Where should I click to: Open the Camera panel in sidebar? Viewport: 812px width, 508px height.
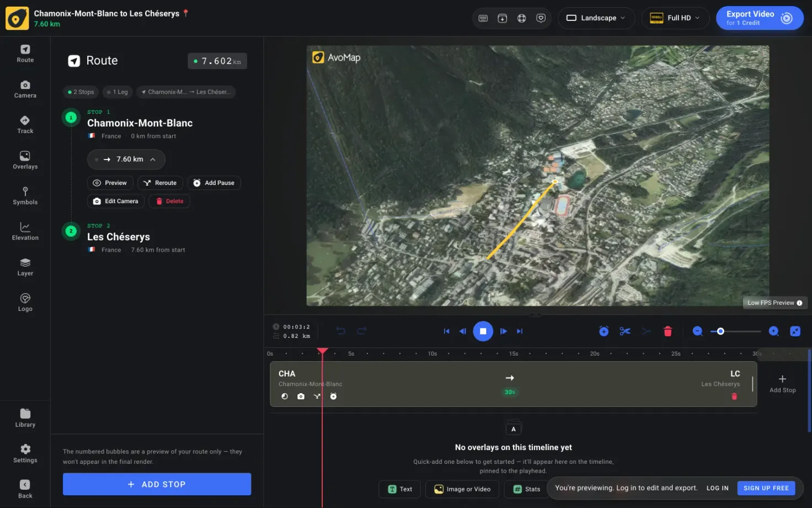click(x=25, y=89)
